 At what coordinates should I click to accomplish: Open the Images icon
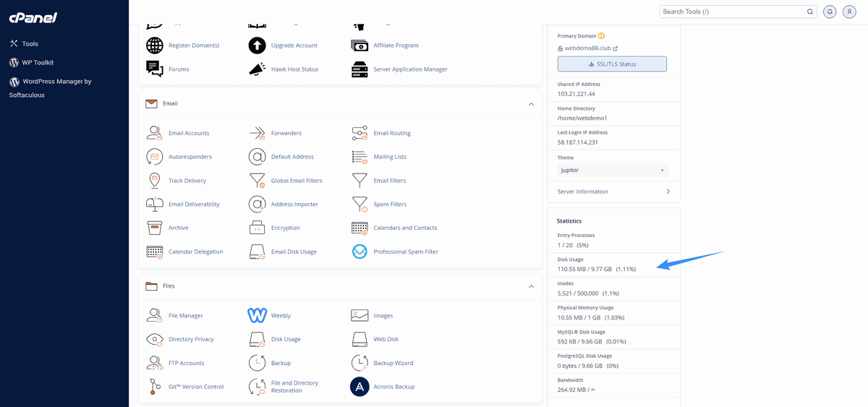coord(359,315)
